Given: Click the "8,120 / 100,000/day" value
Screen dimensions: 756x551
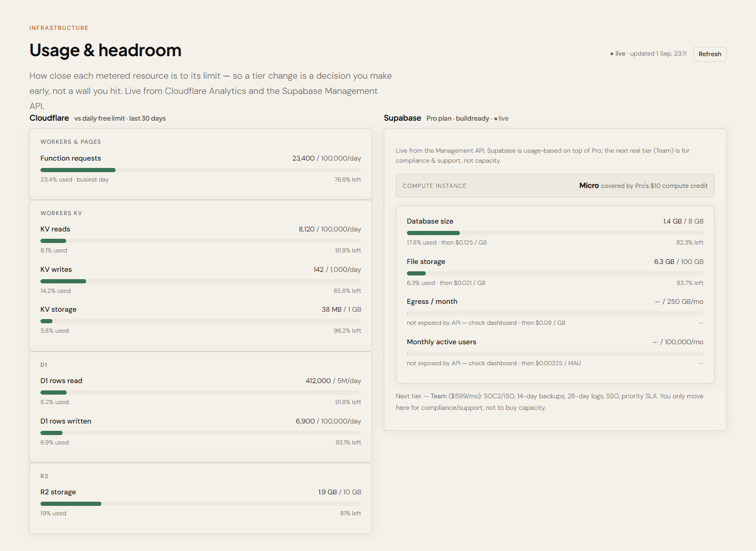Looking at the screenshot, I should (x=330, y=229).
